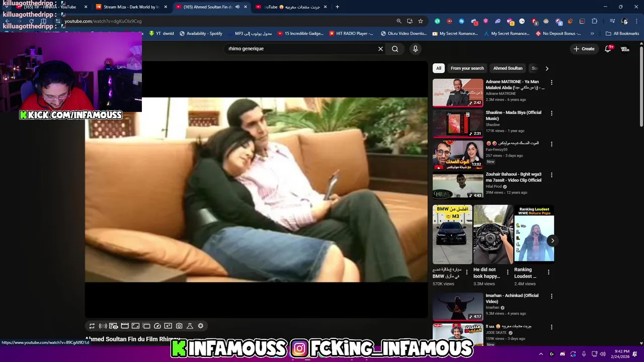Viewport: 644px width, 362px height.
Task: Open the YouTube notifications bell
Action: pos(608,49)
